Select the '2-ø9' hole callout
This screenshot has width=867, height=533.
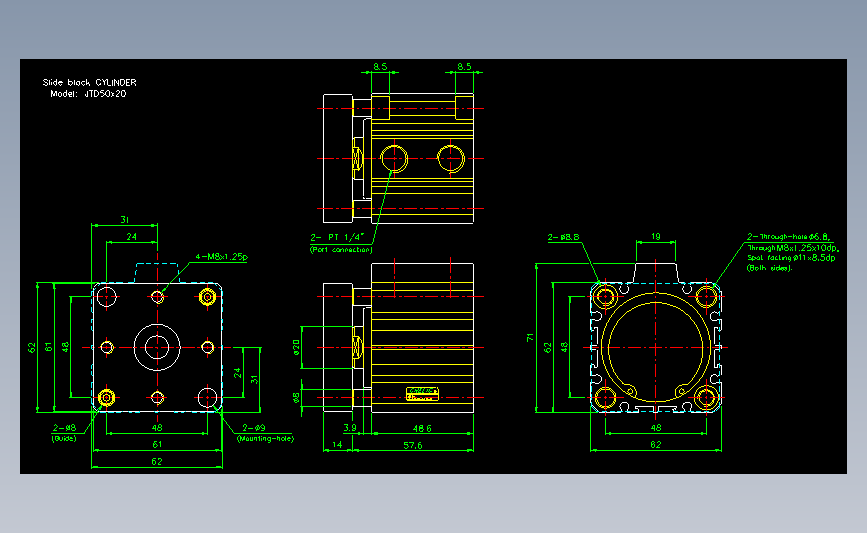pyautogui.click(x=254, y=428)
